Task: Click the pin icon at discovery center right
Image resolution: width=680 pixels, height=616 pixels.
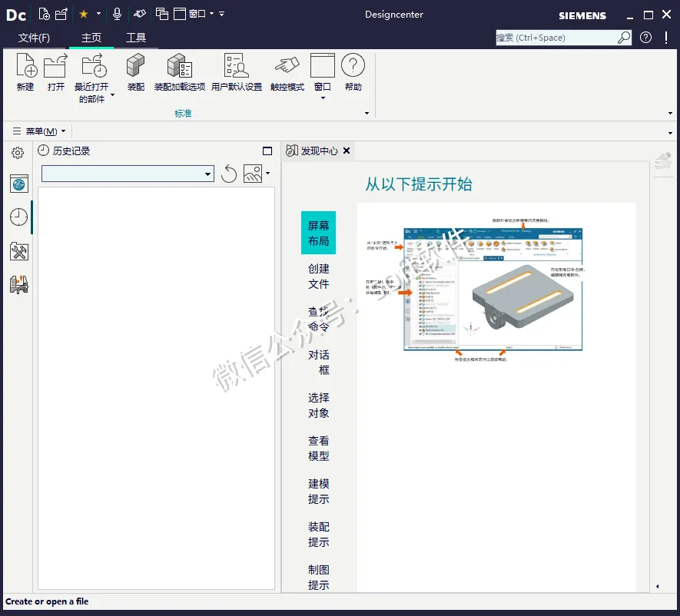Action: coord(663,162)
